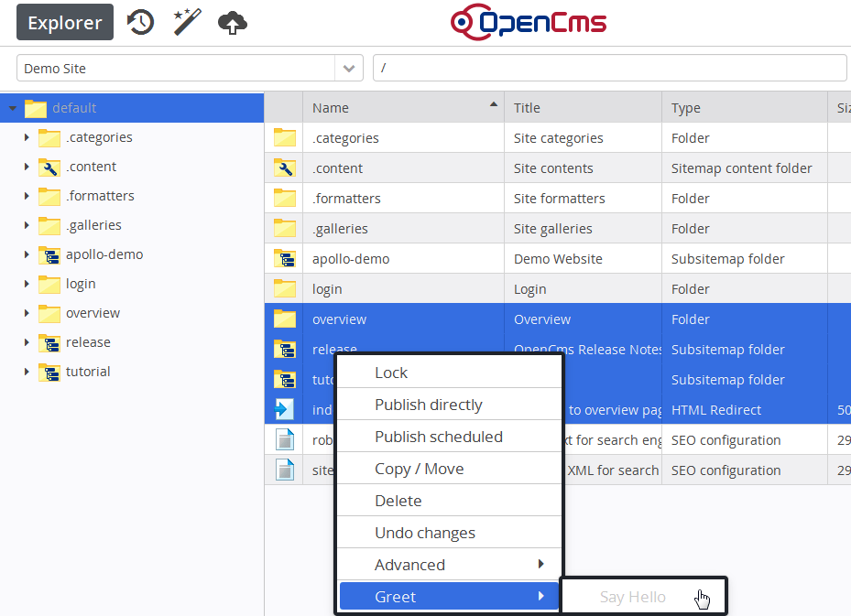This screenshot has width=851, height=616.
Task: Click the Explorer button
Action: click(65, 22)
